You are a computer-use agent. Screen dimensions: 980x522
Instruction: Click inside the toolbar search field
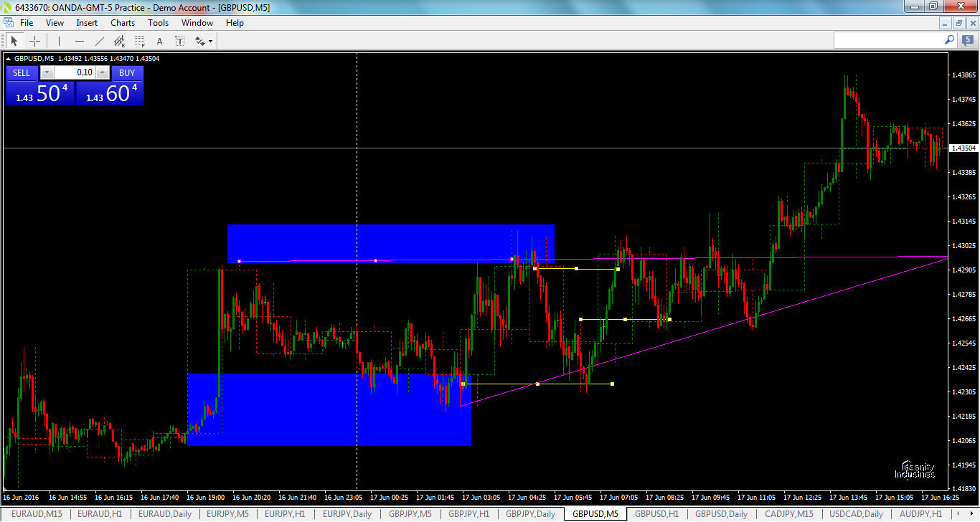pos(890,40)
